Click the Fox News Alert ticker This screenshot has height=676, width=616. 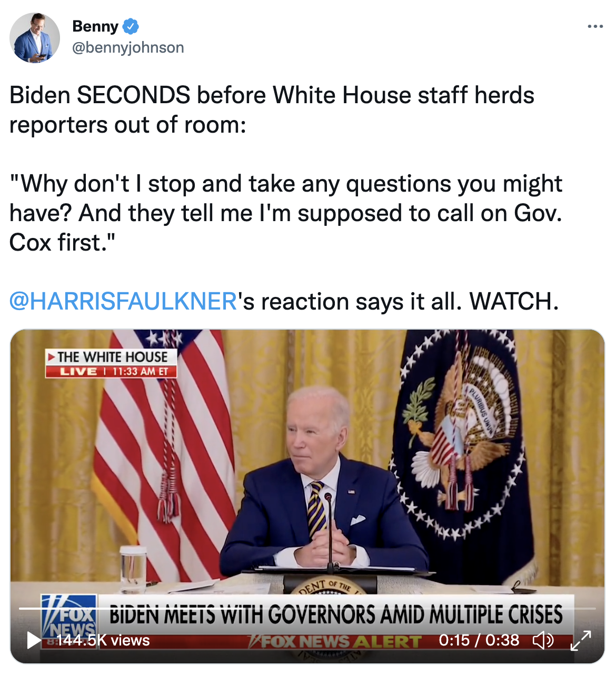[x=335, y=642]
